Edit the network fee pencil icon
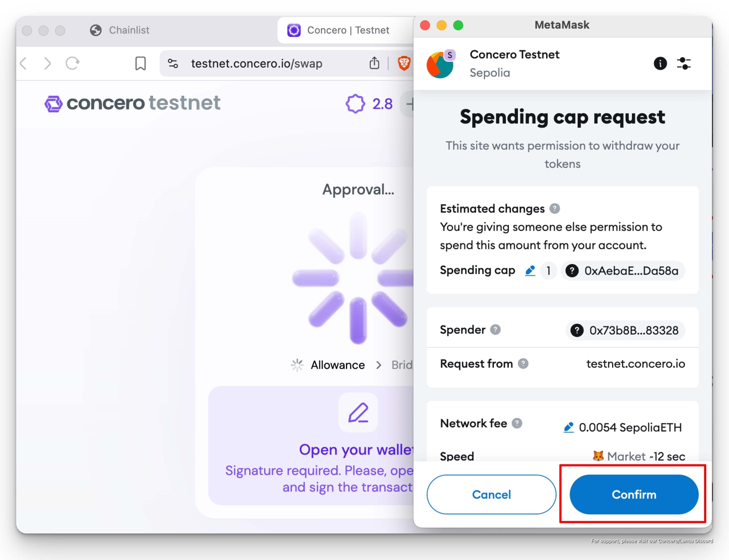 [x=569, y=427]
